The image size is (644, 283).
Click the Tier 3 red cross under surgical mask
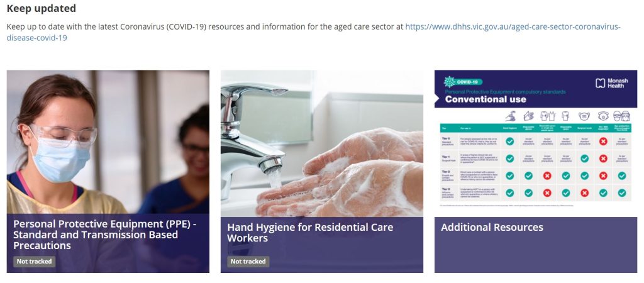(x=584, y=192)
